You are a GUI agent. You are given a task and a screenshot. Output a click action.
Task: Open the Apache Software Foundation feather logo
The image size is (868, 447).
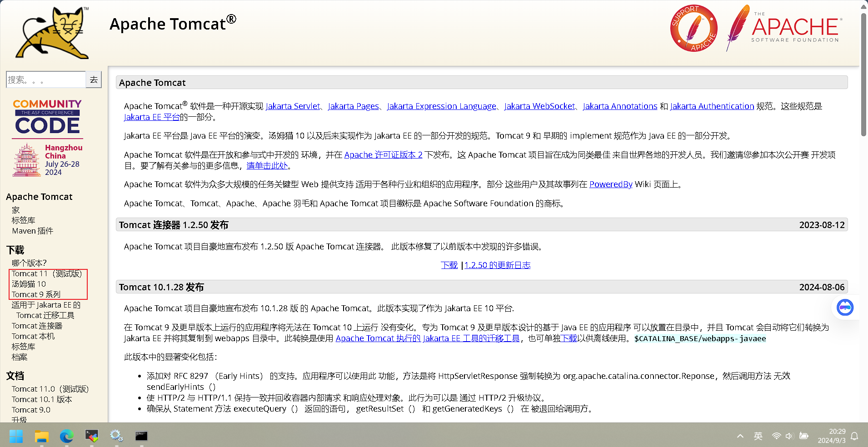pos(784,28)
